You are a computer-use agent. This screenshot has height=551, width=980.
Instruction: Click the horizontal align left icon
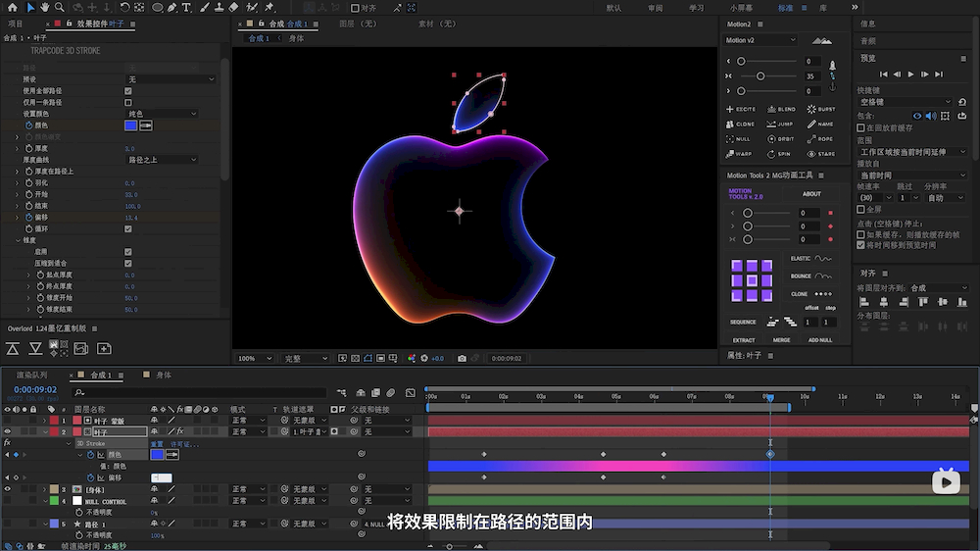click(x=864, y=303)
